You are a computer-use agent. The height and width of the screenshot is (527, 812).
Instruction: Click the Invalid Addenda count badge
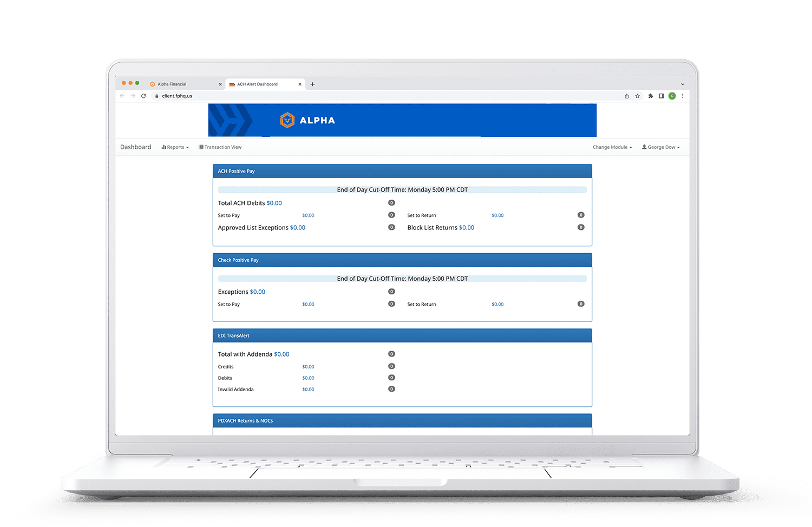pos(391,389)
